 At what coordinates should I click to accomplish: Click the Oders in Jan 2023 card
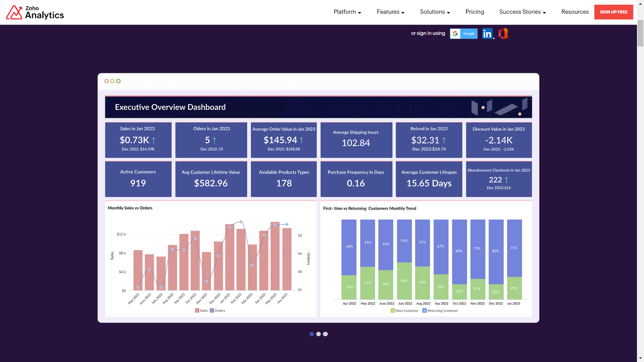(x=211, y=140)
